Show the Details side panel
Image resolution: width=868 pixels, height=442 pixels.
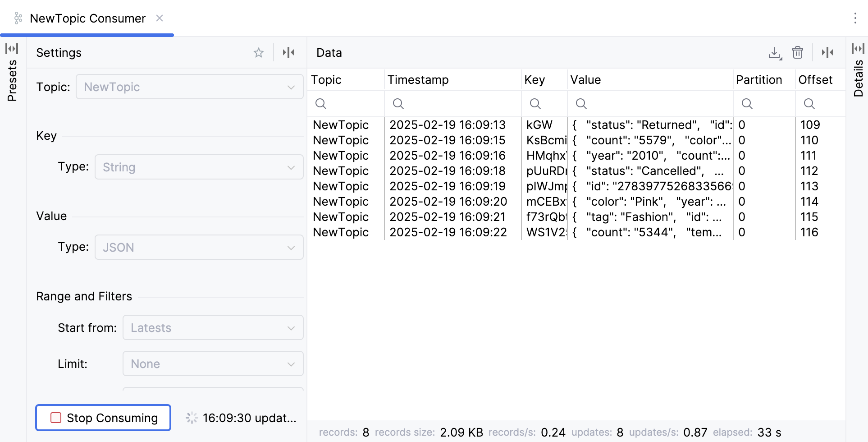(x=858, y=77)
